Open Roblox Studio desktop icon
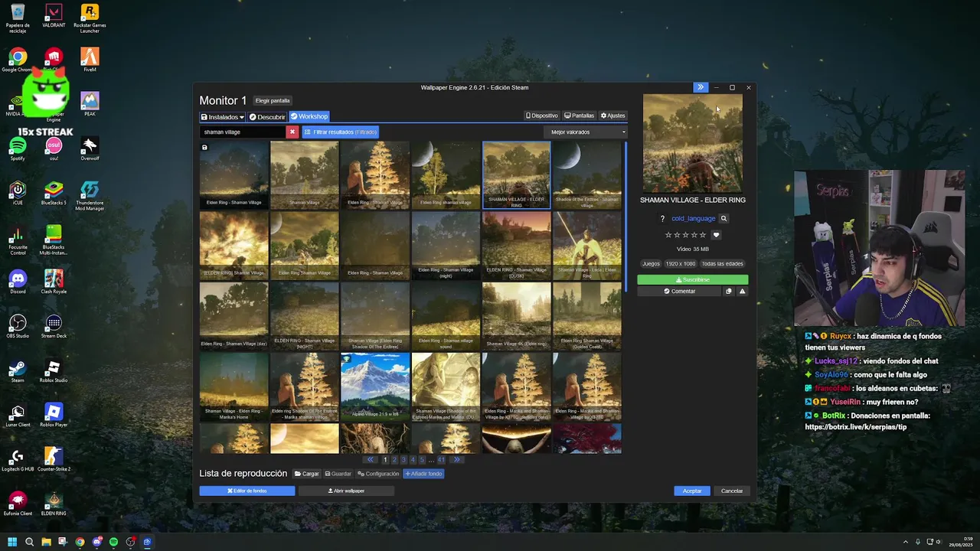The height and width of the screenshot is (551, 980). 54,371
